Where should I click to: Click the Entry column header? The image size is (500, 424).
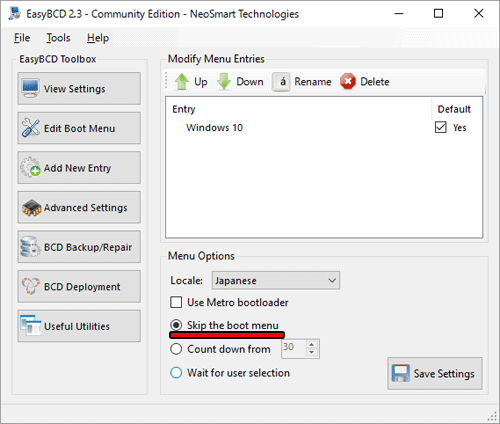tap(184, 109)
